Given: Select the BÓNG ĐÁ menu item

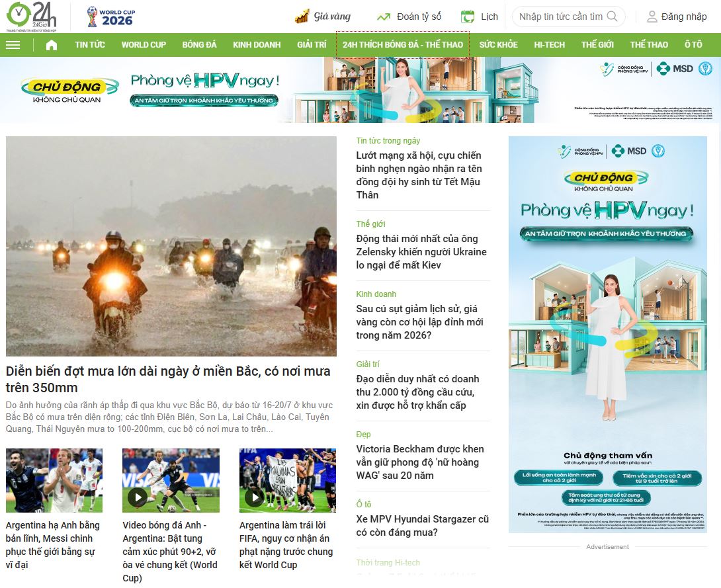Looking at the screenshot, I should click(199, 45).
